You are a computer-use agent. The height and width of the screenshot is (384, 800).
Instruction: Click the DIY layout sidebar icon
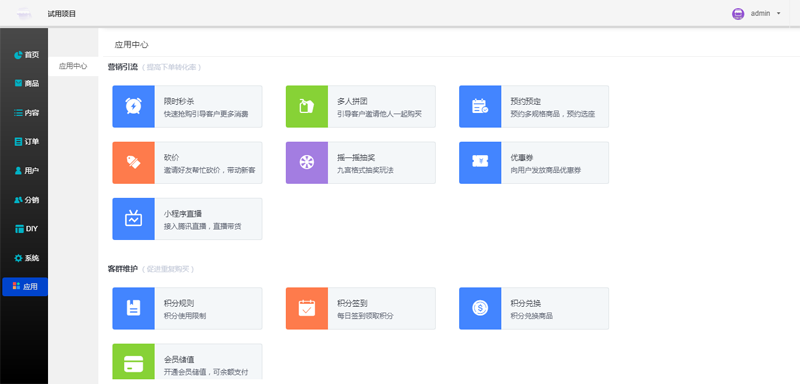[x=19, y=228]
